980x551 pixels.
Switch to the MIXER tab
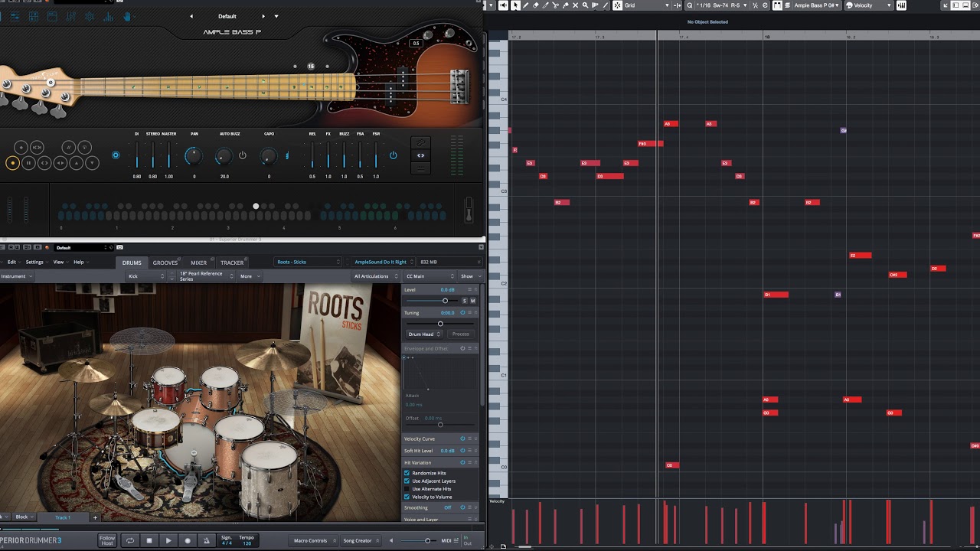click(198, 262)
